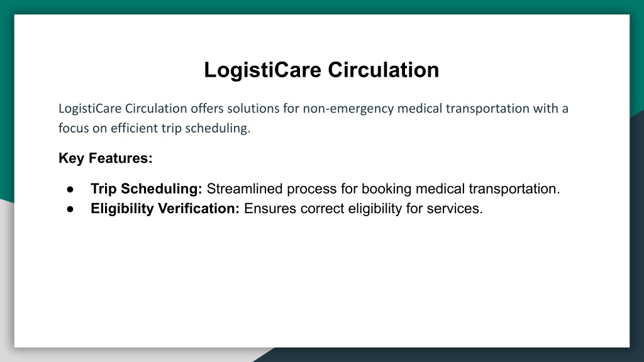Click the dark navy shape on right edge
The image size is (644, 362).
click(x=637, y=230)
